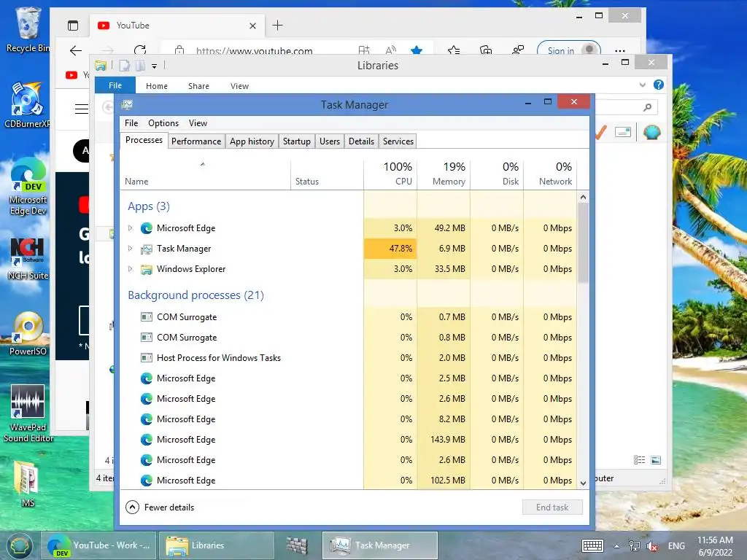Select the Microsoft Edge 8.2 MB process

[348, 419]
